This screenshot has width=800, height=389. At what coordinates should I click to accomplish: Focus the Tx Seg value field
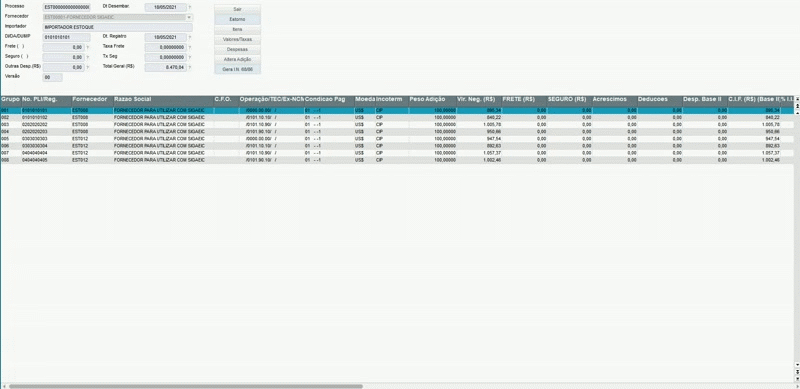point(165,57)
